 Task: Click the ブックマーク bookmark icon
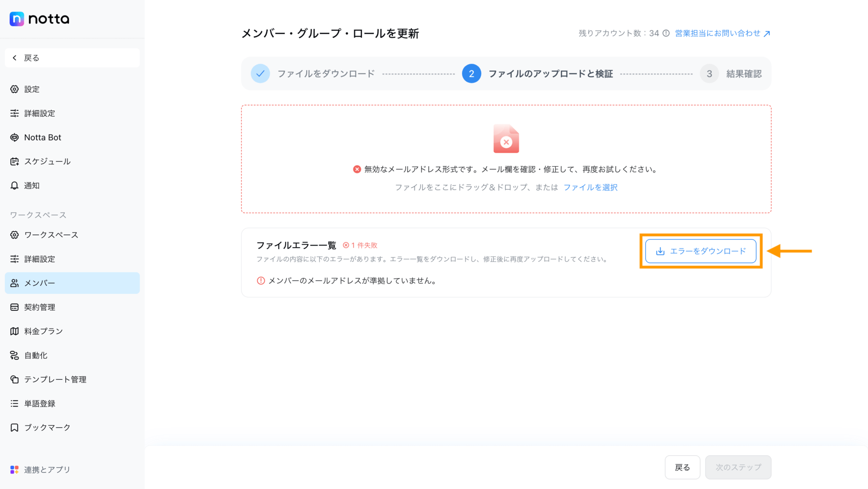[14, 427]
